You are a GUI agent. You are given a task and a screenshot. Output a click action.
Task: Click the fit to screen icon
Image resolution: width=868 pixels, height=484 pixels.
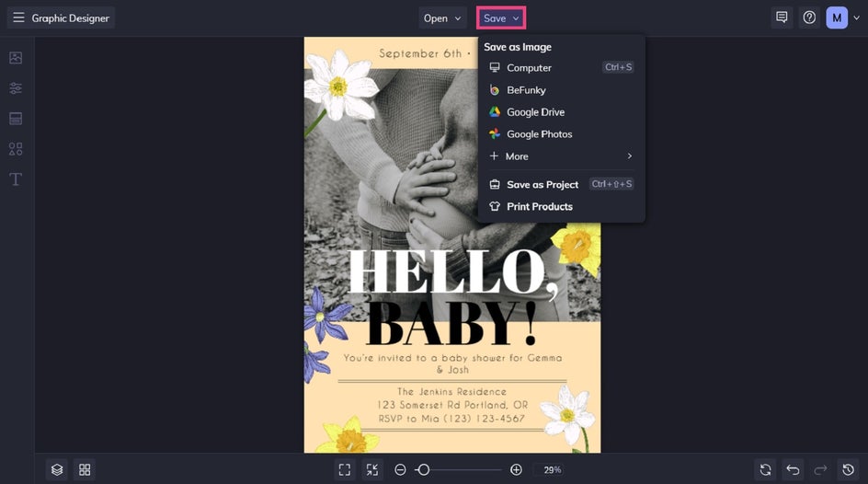pyautogui.click(x=344, y=469)
